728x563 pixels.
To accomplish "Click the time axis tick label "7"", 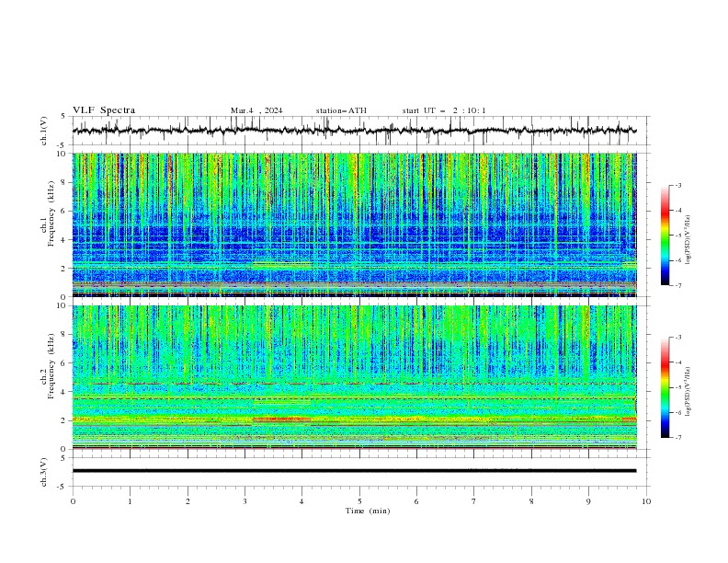I will [x=474, y=501].
